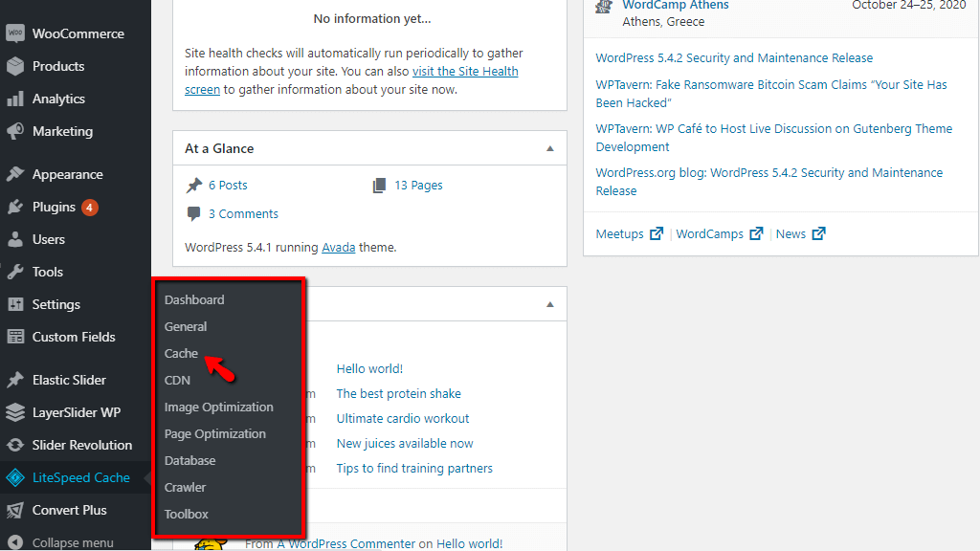Click the Convert Plus icon

tap(15, 510)
